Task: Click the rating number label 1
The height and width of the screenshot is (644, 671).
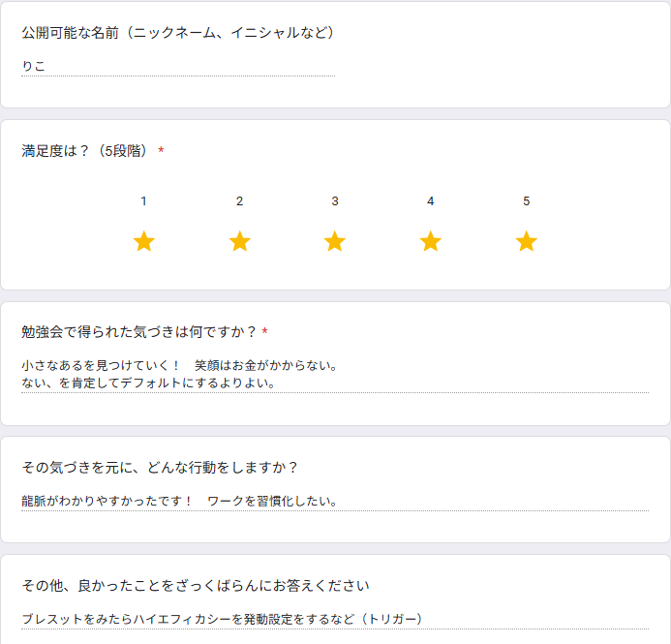Action: pyautogui.click(x=143, y=201)
